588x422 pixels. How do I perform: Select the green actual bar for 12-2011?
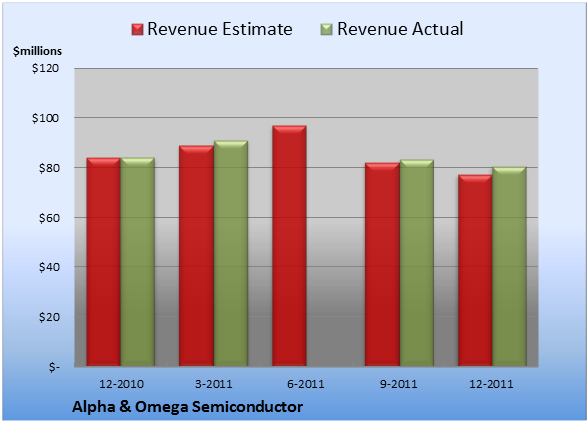509,266
